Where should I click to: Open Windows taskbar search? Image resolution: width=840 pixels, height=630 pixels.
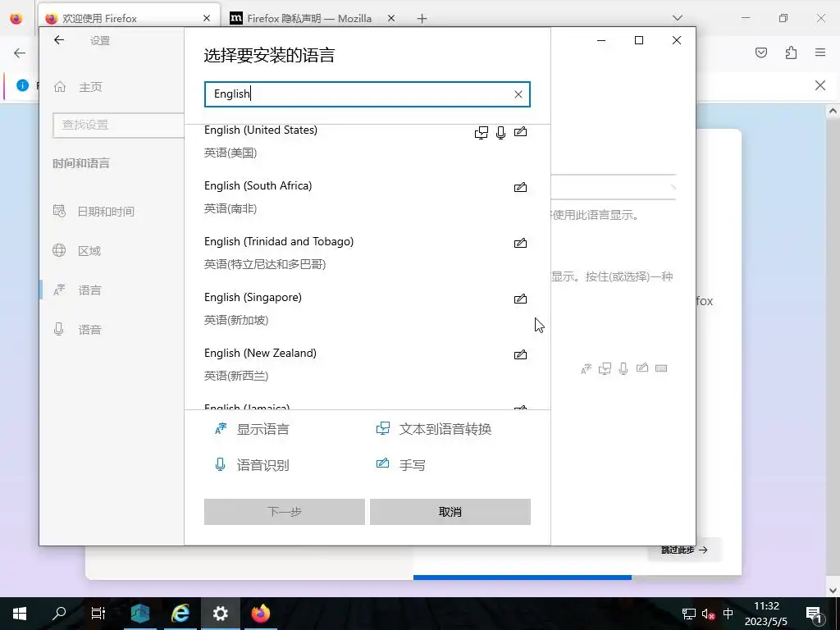[59, 614]
